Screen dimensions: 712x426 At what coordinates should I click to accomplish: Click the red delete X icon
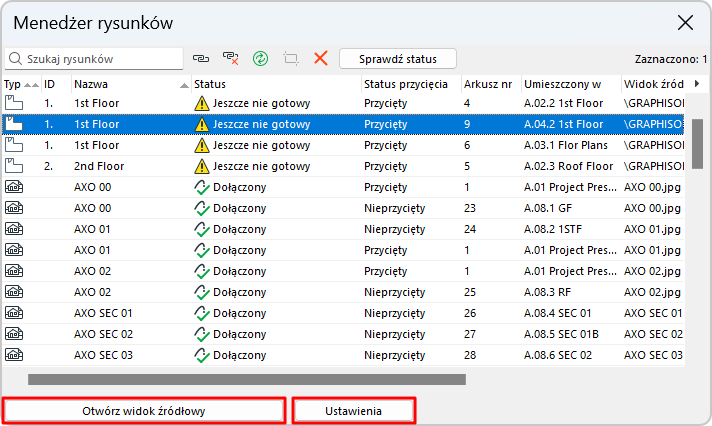coord(321,59)
